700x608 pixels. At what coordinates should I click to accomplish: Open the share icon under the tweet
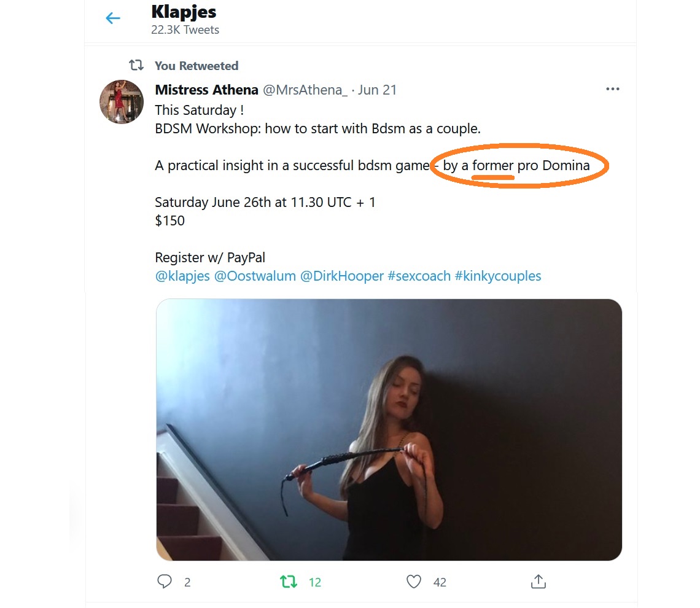click(539, 581)
